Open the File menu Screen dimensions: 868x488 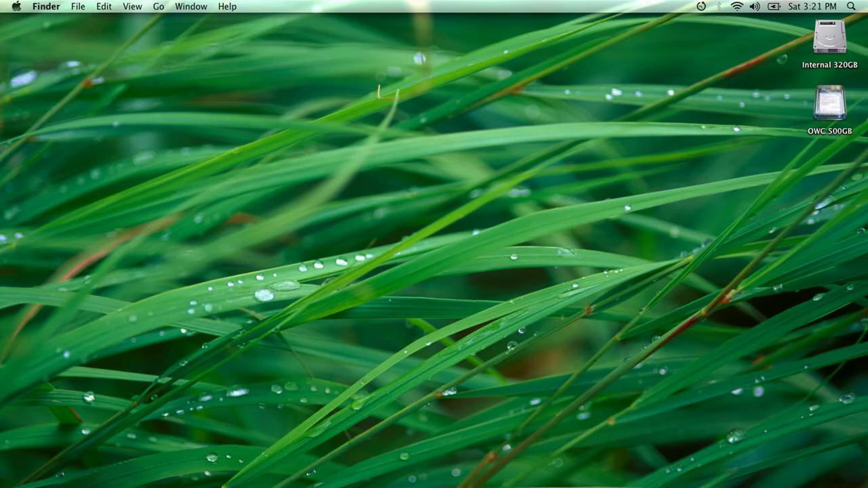[x=78, y=7]
